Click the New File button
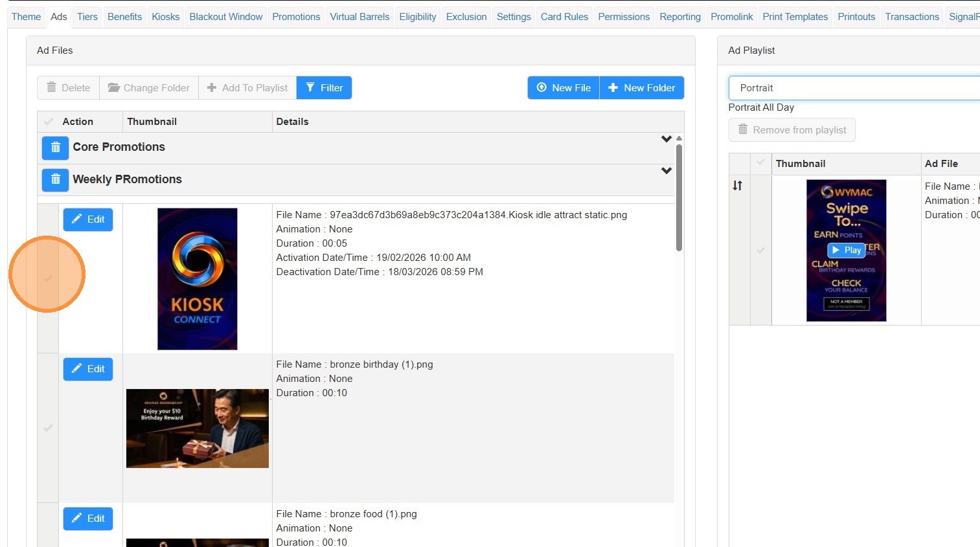 564,88
